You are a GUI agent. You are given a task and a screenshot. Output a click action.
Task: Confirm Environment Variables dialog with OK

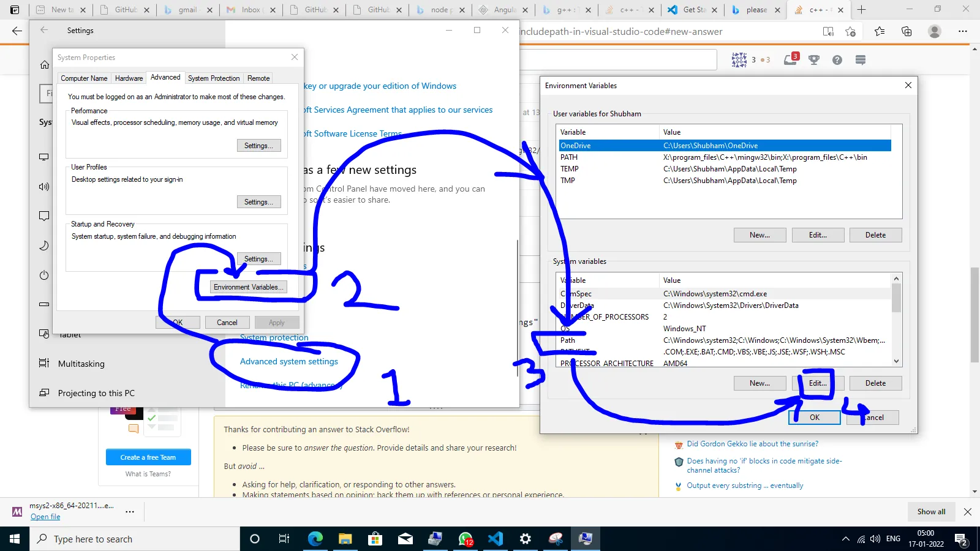(815, 418)
